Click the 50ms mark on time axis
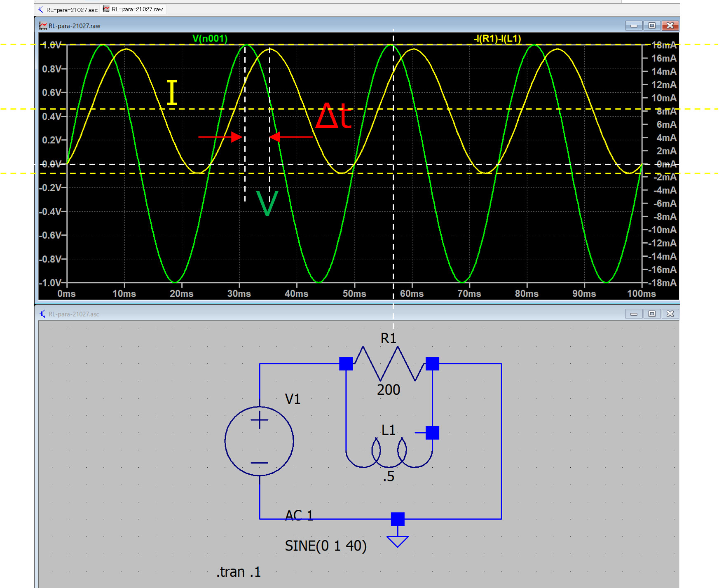Viewport: 719px width, 588px height. [x=354, y=294]
